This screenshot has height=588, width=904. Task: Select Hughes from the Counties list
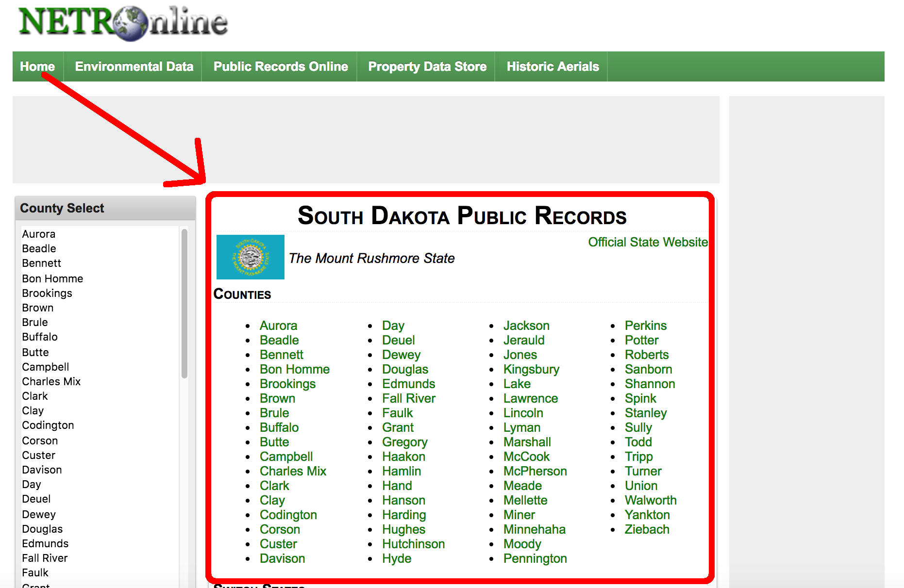[x=403, y=529]
